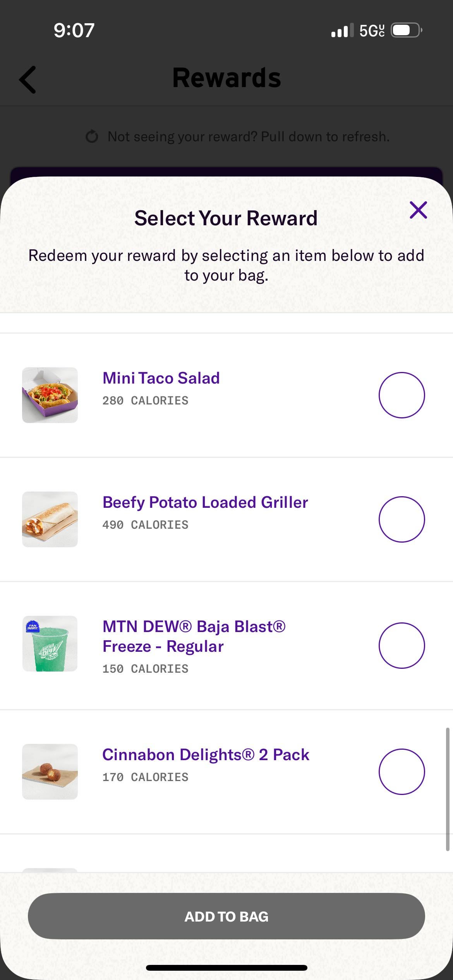Tap the Beefy Potato Loaded Griller photo
Image resolution: width=453 pixels, height=980 pixels.
tap(50, 519)
